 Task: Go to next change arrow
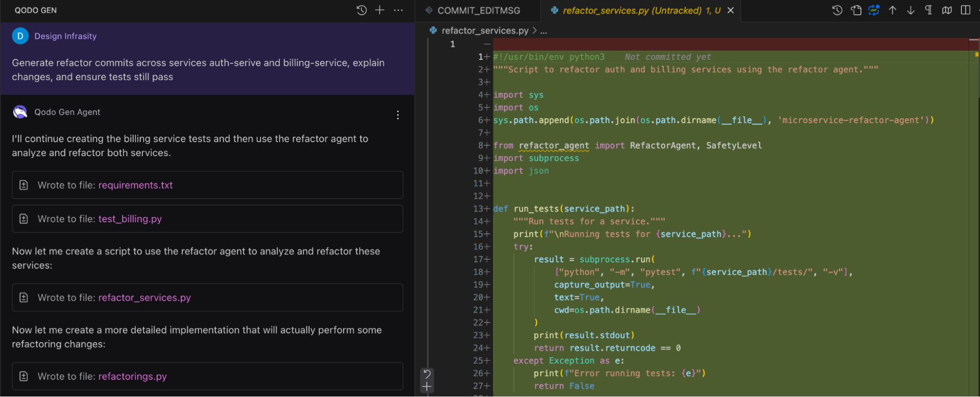click(x=911, y=10)
